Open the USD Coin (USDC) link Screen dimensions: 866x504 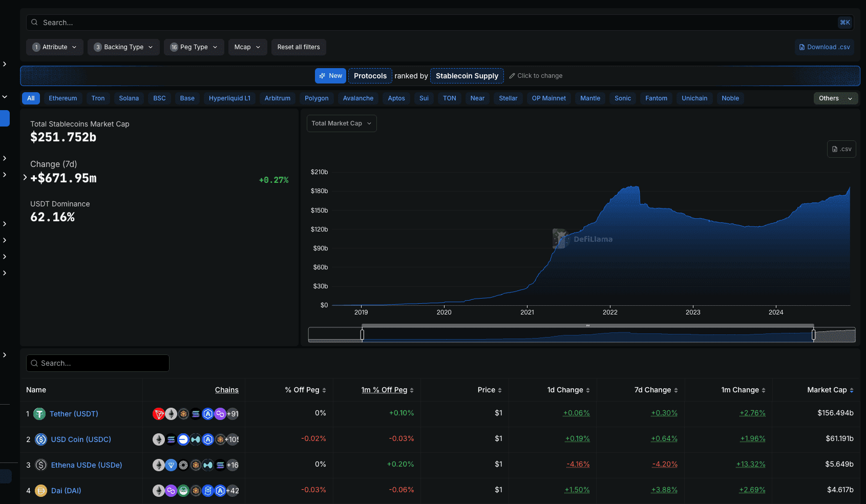(x=81, y=439)
